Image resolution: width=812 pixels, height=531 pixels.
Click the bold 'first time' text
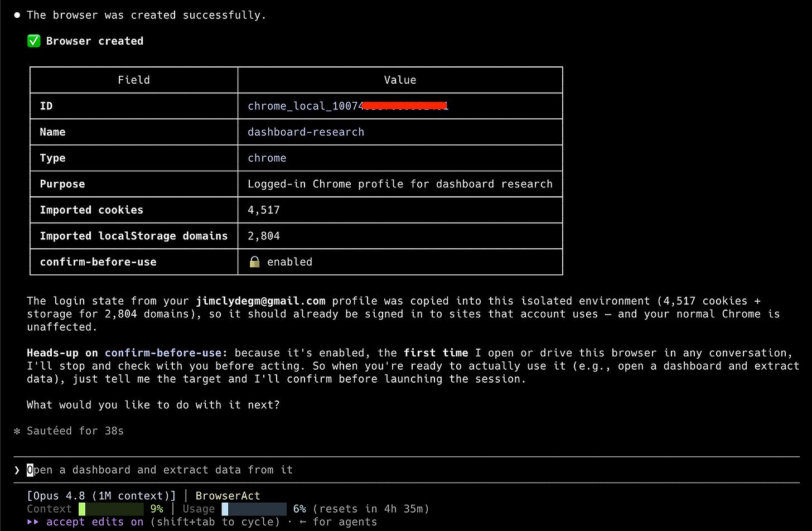436,353
